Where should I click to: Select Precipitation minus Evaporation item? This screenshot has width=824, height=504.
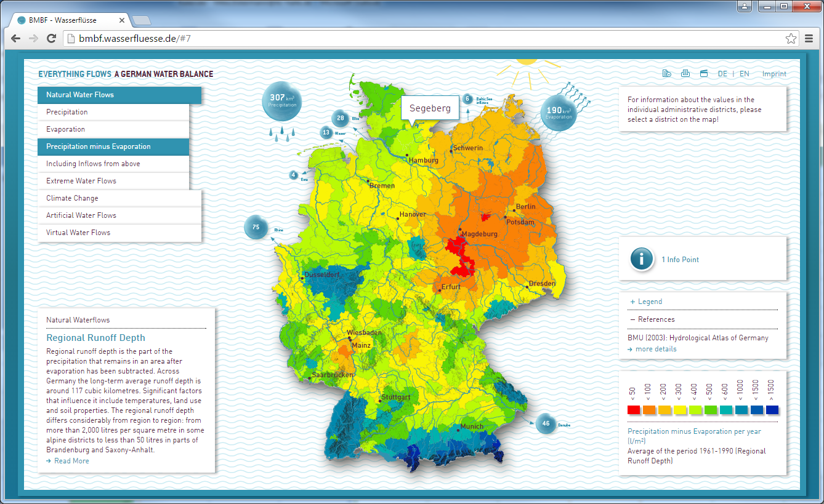113,146
